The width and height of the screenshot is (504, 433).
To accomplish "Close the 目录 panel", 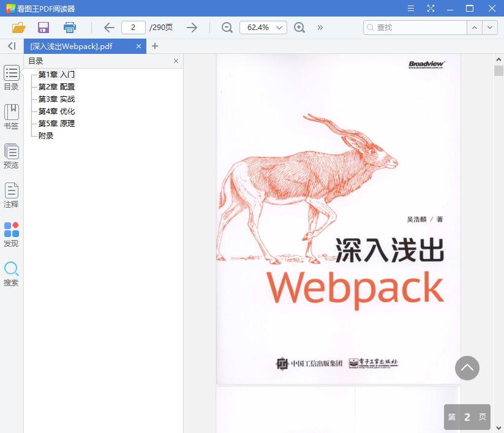I will point(176,61).
